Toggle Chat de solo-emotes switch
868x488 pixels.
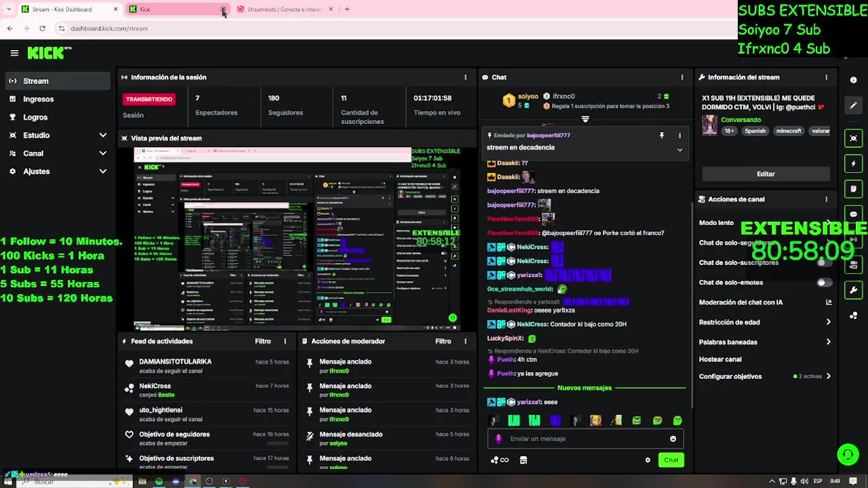(824, 283)
